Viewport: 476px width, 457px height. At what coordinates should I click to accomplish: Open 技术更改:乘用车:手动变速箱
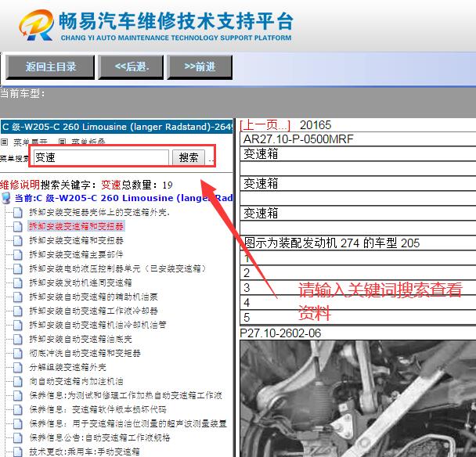tap(85, 452)
